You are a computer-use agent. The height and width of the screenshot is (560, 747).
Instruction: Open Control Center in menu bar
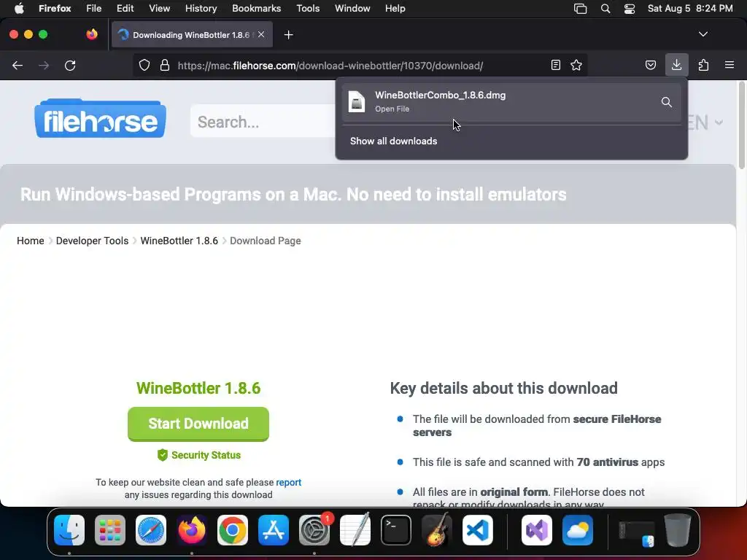point(630,8)
